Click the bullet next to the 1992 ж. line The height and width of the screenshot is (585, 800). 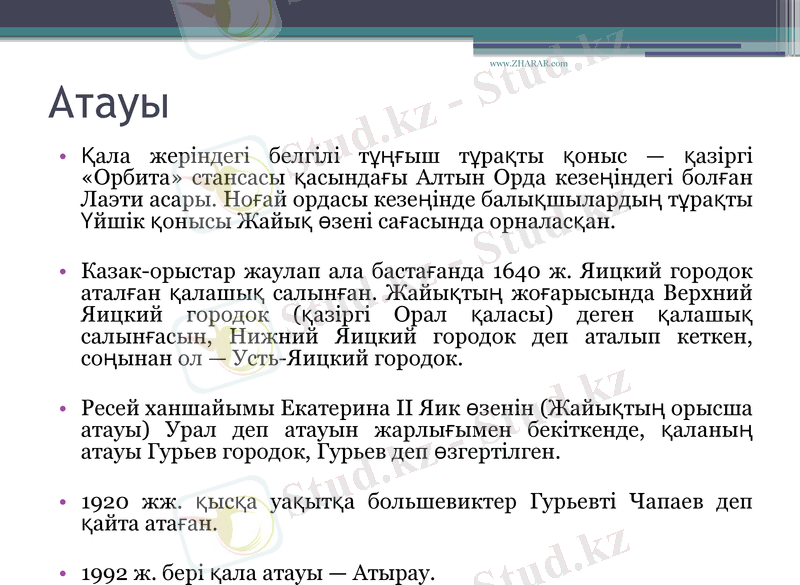(62, 572)
